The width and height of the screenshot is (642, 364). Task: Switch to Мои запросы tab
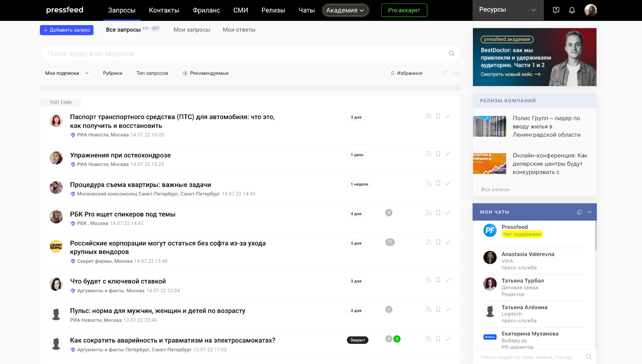[192, 30]
